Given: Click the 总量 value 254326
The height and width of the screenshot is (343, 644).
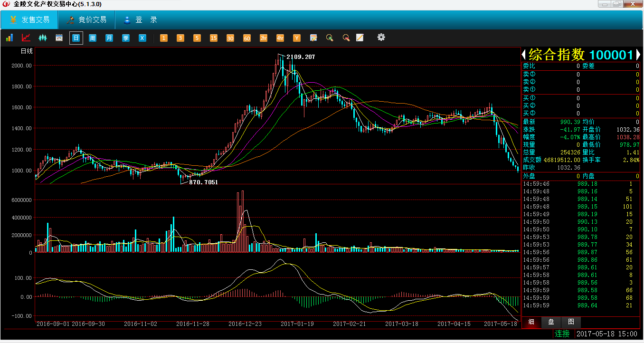Looking at the screenshot, I should point(570,152).
